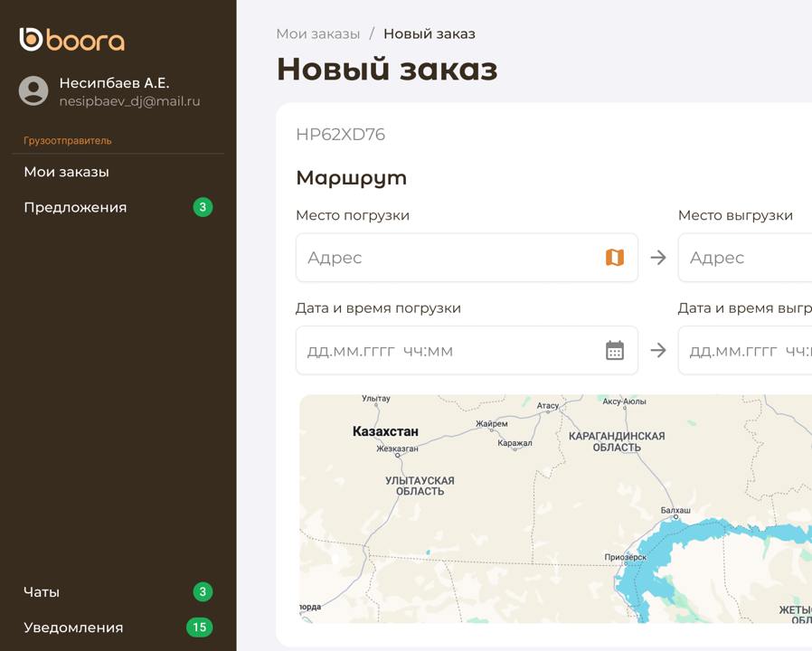Image resolution: width=812 pixels, height=651 pixels.
Task: Click the boora logo
Action: pyautogui.click(x=72, y=40)
